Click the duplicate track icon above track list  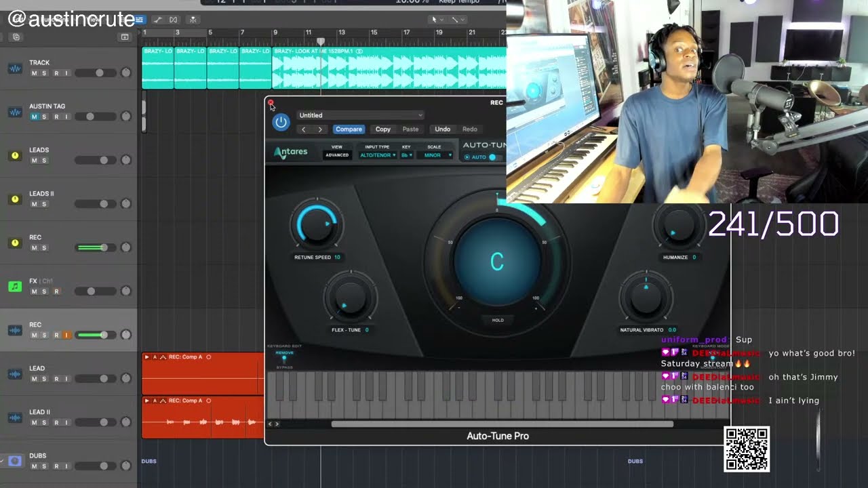[16, 37]
